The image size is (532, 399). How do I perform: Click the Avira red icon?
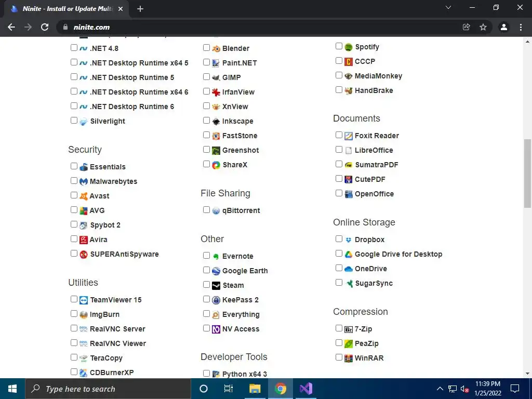[84, 240]
